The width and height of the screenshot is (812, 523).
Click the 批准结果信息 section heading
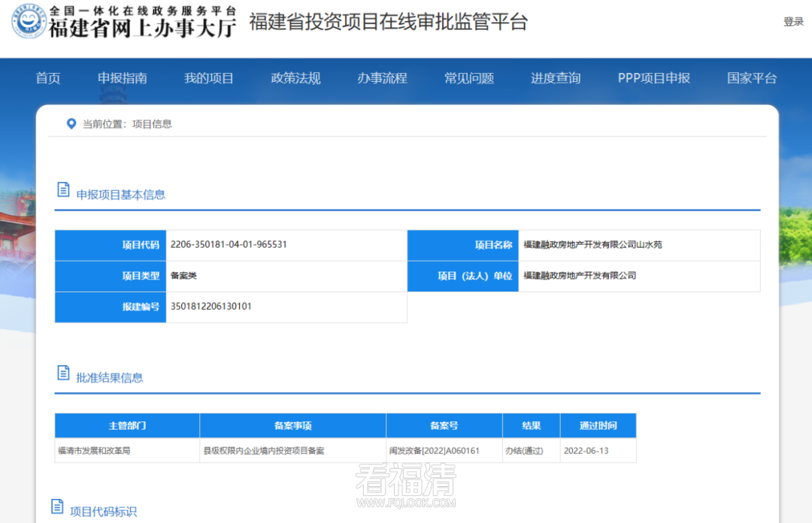[109, 378]
